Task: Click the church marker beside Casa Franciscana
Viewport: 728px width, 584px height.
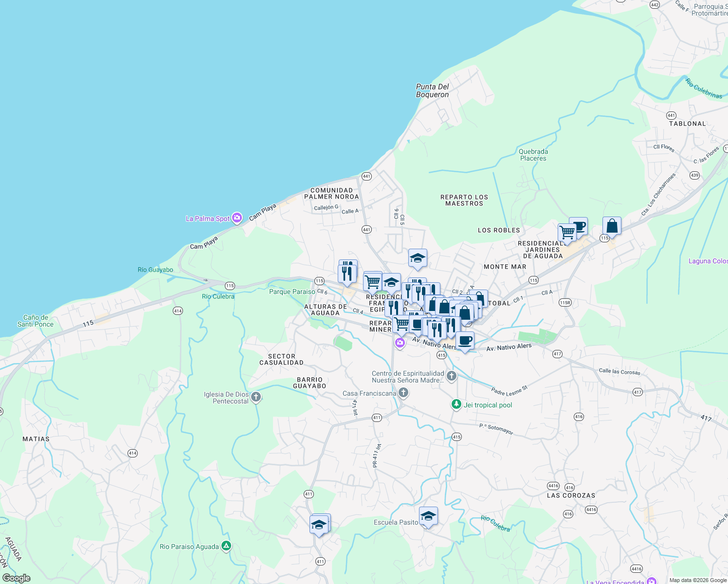Action: pos(403,391)
